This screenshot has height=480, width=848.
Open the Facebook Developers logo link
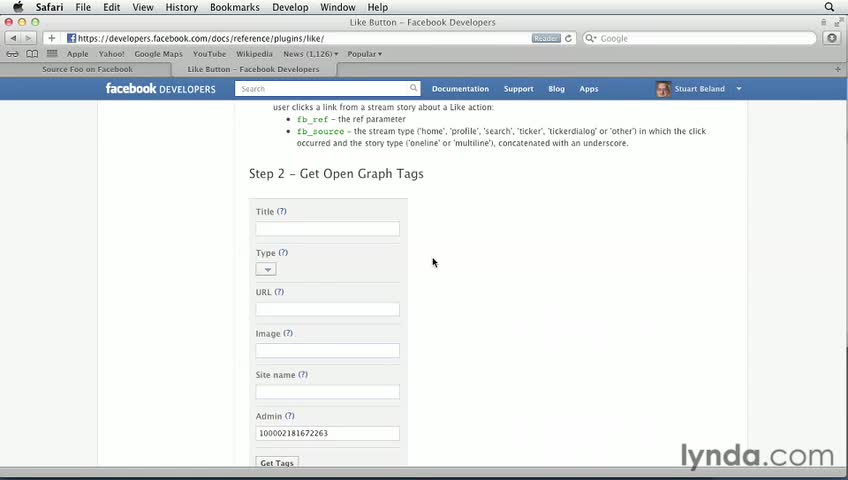(161, 89)
